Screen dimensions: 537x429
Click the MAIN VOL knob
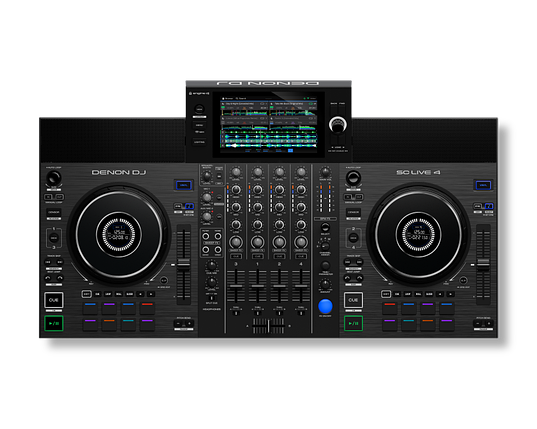(x=325, y=172)
